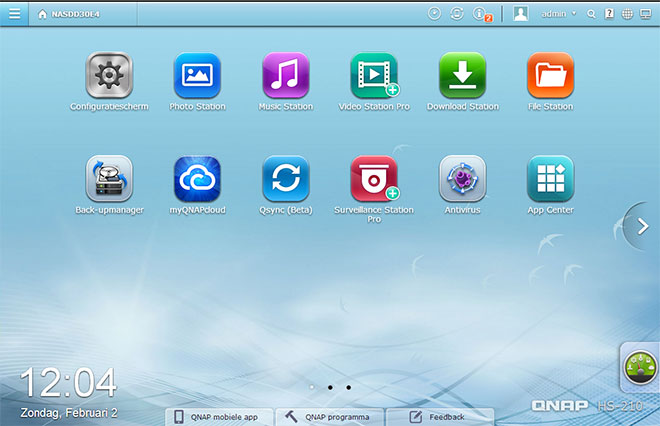View event notifications info icon
The height and width of the screenshot is (426, 660).
pos(481,14)
